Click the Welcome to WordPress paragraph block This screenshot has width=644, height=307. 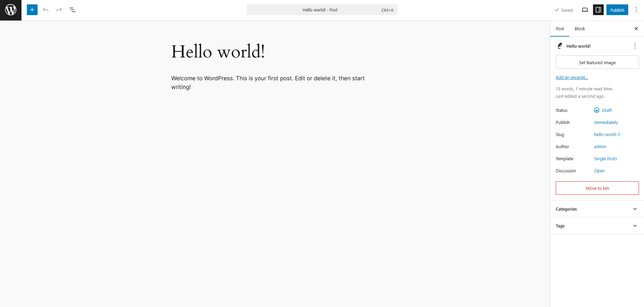[268, 83]
